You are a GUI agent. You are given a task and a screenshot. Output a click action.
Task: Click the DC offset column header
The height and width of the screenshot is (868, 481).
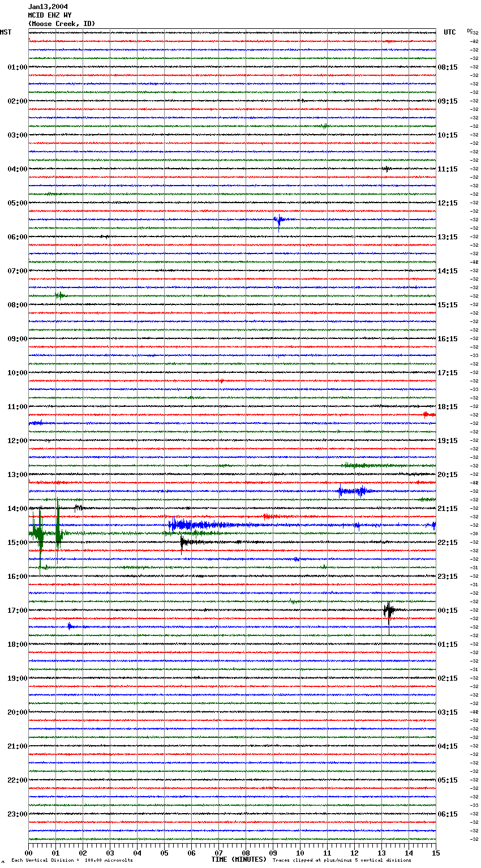coord(470,31)
